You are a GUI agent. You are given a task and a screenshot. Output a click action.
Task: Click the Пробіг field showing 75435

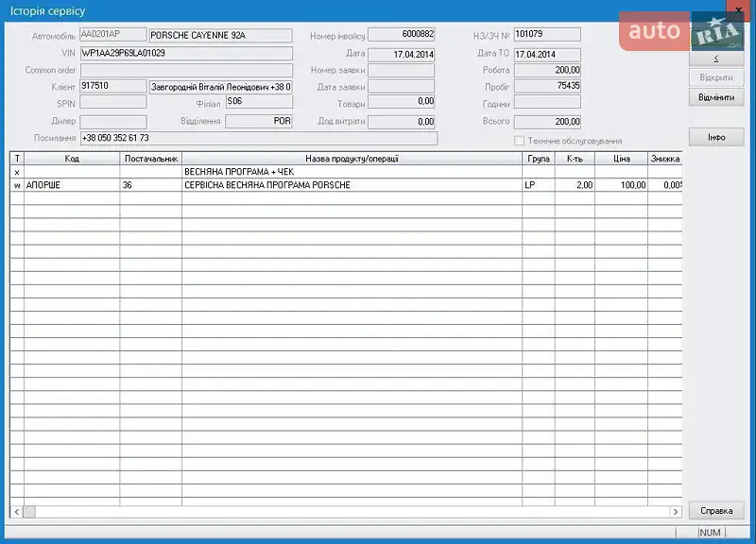point(546,87)
